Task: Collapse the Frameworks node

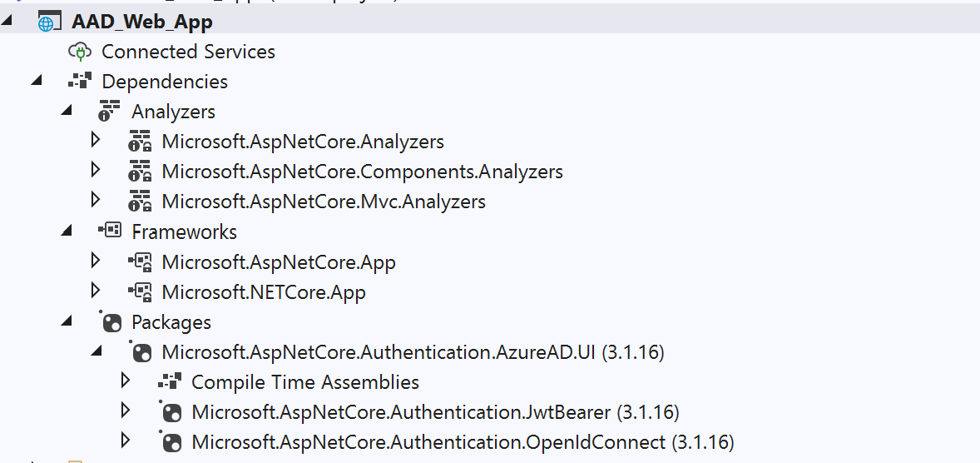Action: [x=67, y=231]
